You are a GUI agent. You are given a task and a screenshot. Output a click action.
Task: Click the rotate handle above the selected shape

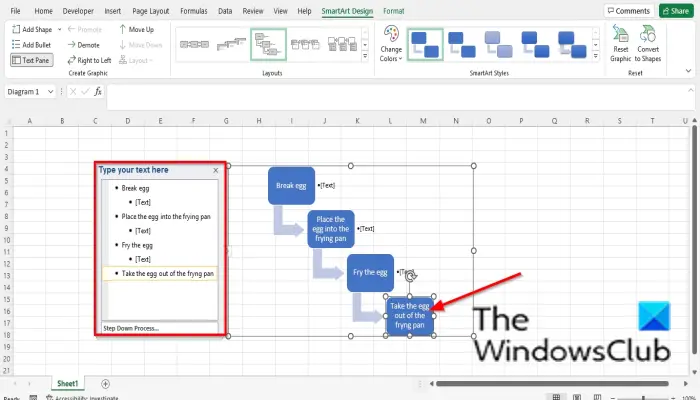pyautogui.click(x=410, y=276)
